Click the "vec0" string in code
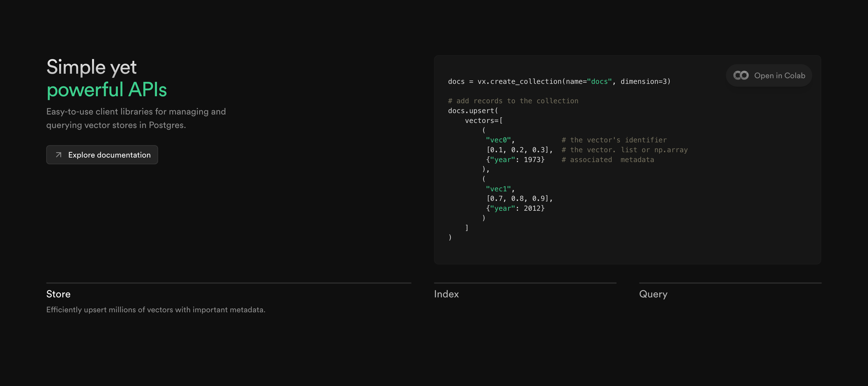This screenshot has height=386, width=868. (498, 140)
